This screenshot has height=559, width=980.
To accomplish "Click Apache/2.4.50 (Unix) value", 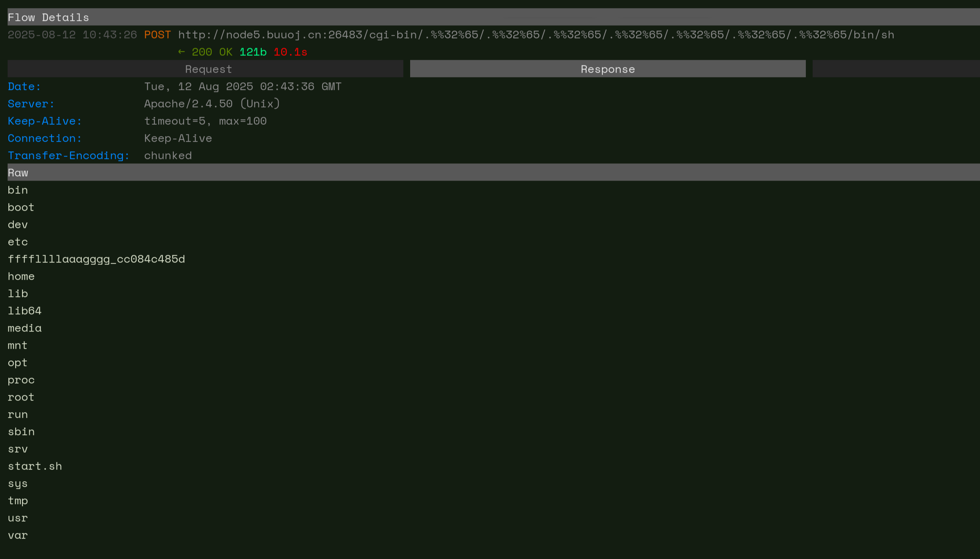I will [212, 104].
